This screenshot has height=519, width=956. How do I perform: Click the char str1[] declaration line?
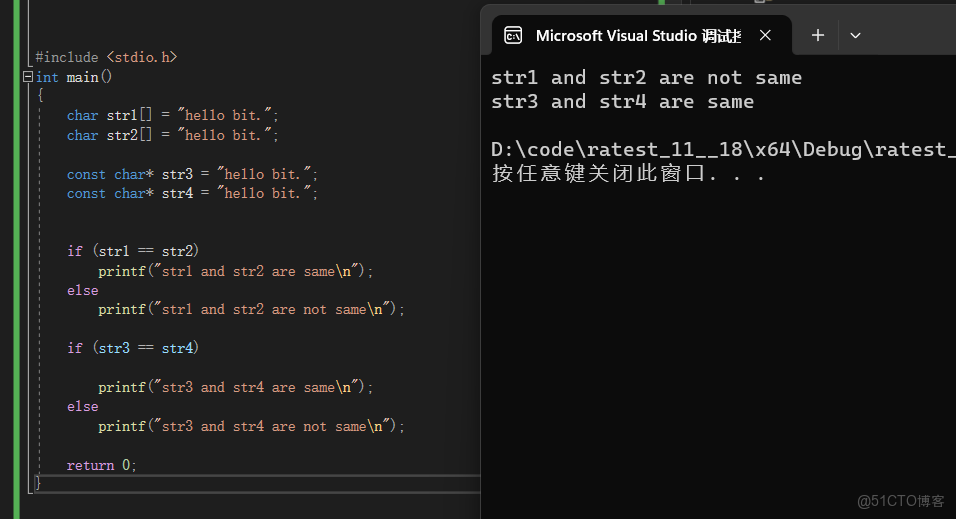point(172,115)
